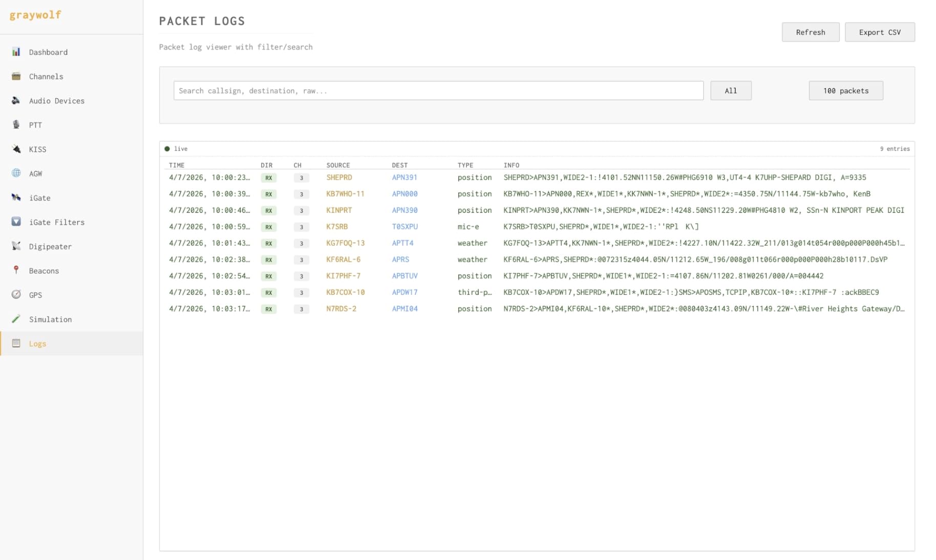The height and width of the screenshot is (560, 936).
Task: Click channel 3 badge in N7RDS-2 row
Action: 301,309
